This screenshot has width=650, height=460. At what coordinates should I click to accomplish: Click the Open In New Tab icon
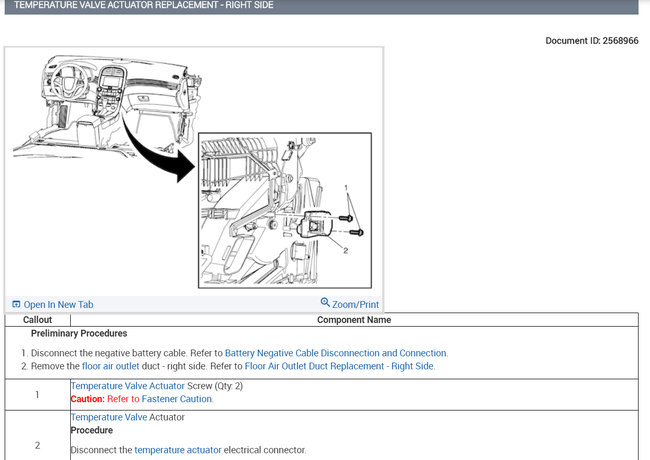coord(16,304)
